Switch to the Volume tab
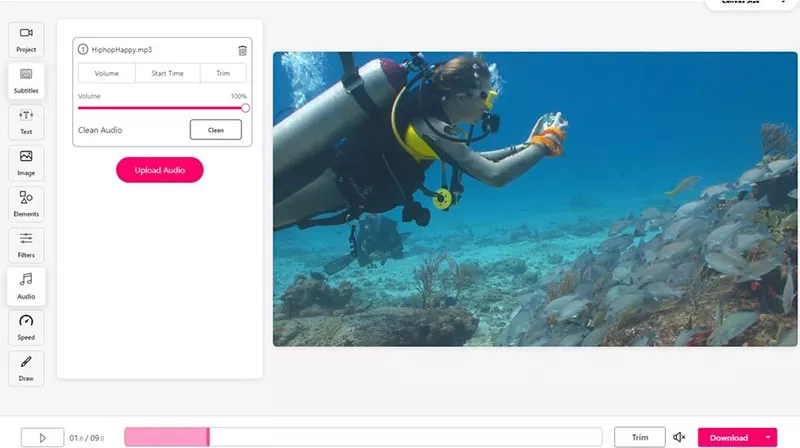Screen dimensions: 800x448 (x=107, y=73)
